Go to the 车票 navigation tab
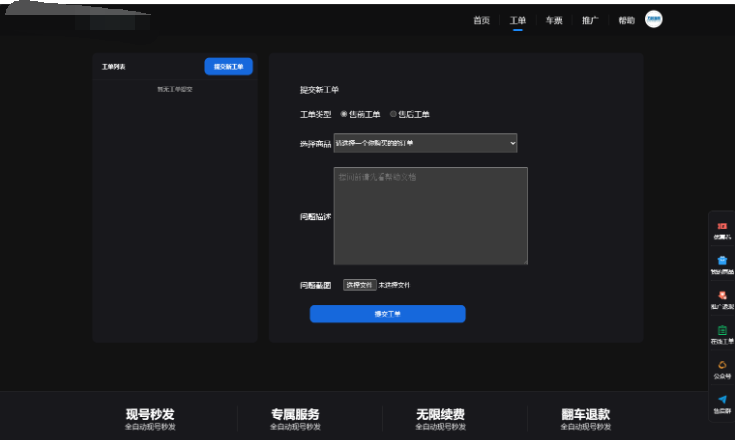This screenshot has height=440, width=735. [554, 20]
